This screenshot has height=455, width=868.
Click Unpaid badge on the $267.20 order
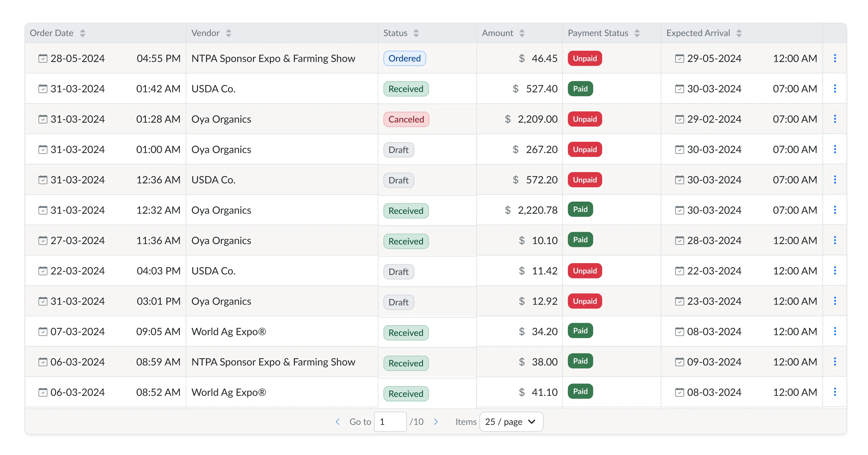pyautogui.click(x=585, y=149)
